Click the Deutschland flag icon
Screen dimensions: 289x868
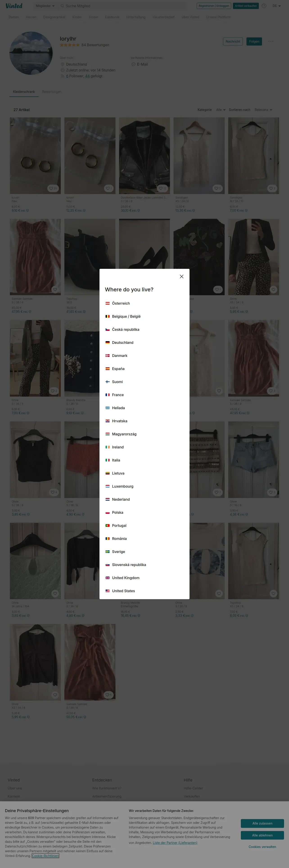pyautogui.click(x=108, y=342)
